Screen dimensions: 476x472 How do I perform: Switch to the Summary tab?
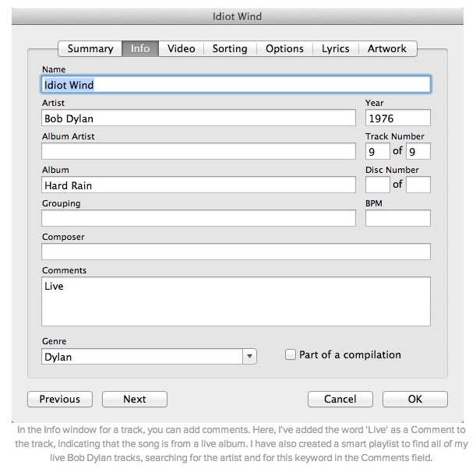pos(90,48)
